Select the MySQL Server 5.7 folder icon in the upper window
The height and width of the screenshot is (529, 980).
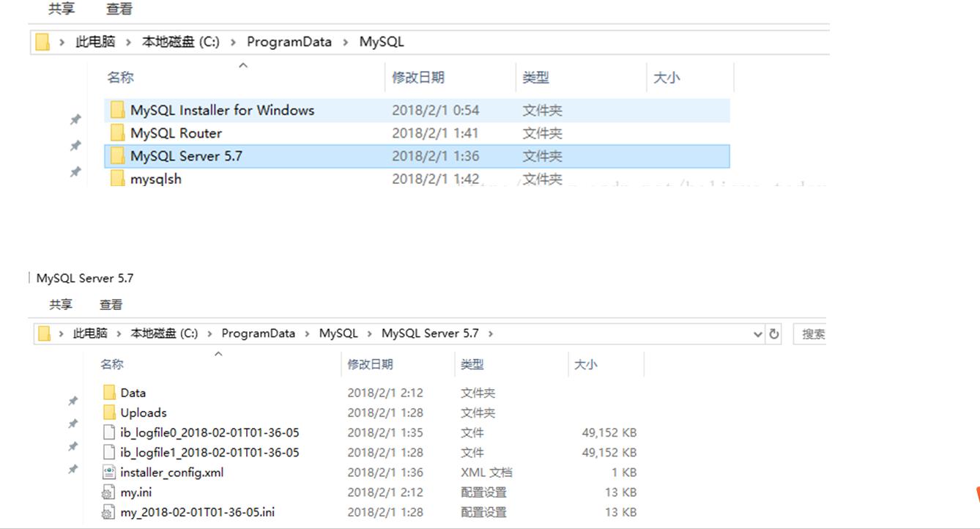[x=117, y=156]
